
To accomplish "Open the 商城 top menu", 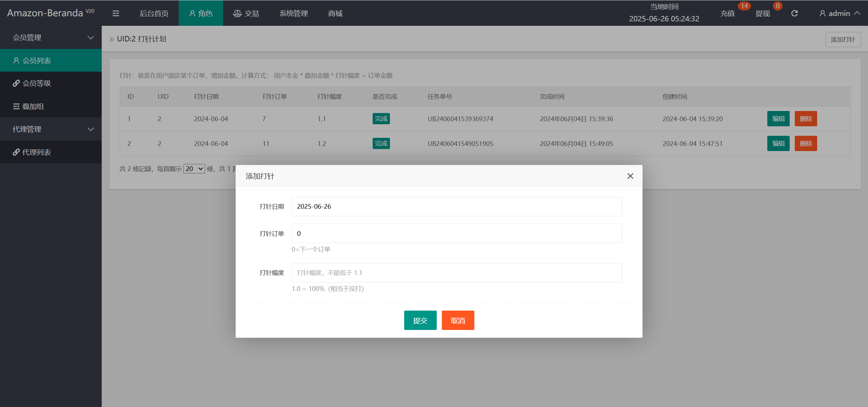I will pyautogui.click(x=335, y=13).
